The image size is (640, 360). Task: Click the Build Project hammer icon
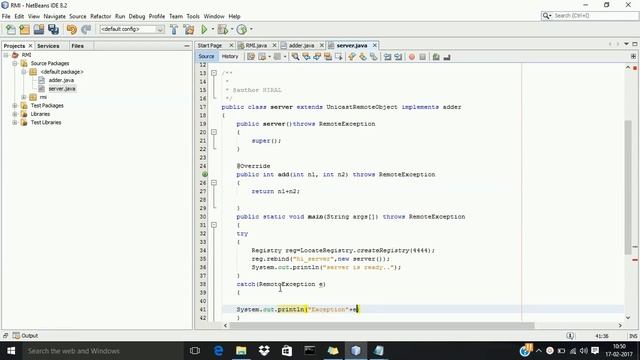[174, 29]
